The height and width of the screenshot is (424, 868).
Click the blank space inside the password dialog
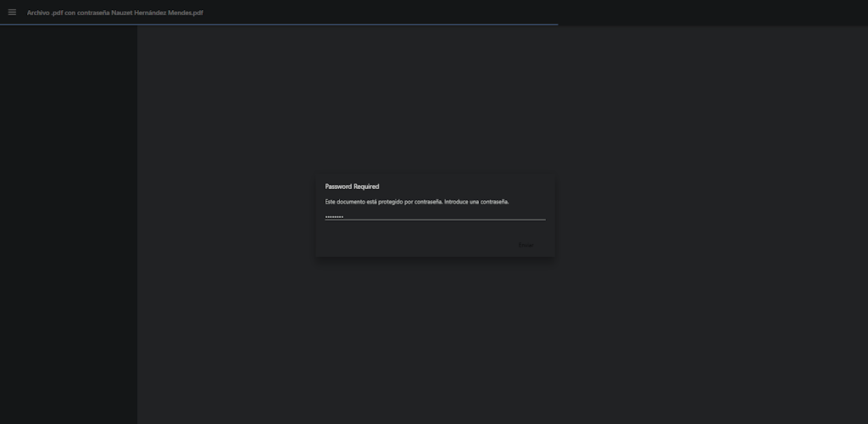coord(407,242)
